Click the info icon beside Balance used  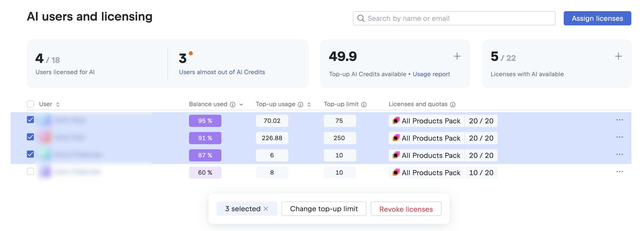click(x=233, y=104)
